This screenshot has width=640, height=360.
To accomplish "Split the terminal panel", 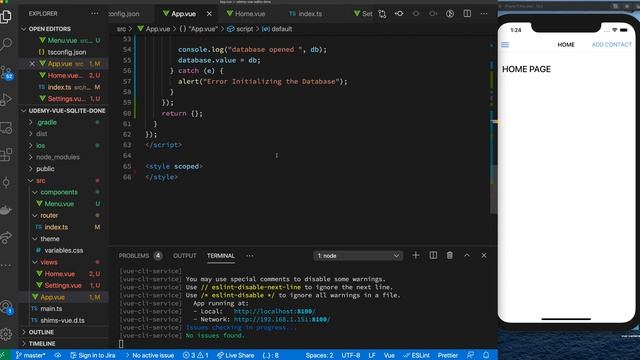I will point(433,256).
